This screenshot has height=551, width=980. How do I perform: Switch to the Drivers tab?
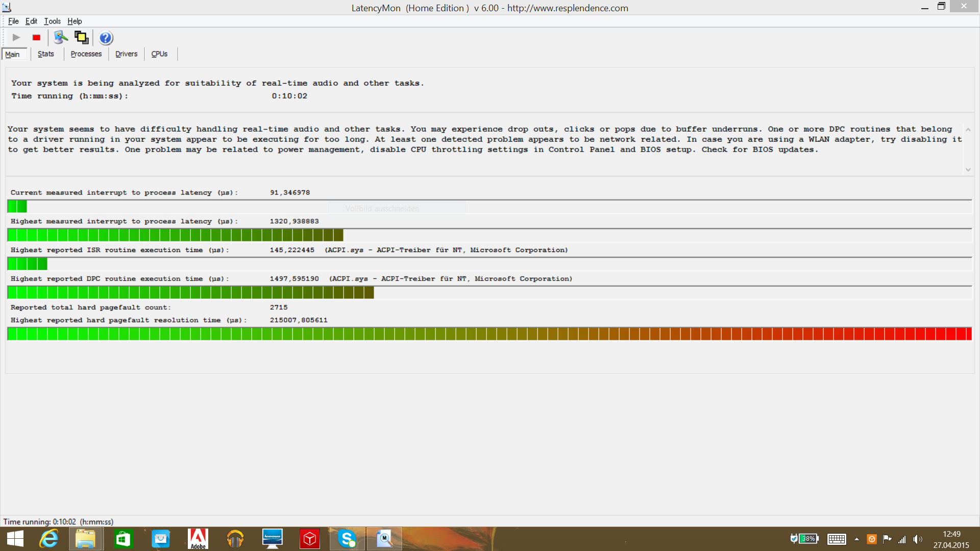pos(126,54)
